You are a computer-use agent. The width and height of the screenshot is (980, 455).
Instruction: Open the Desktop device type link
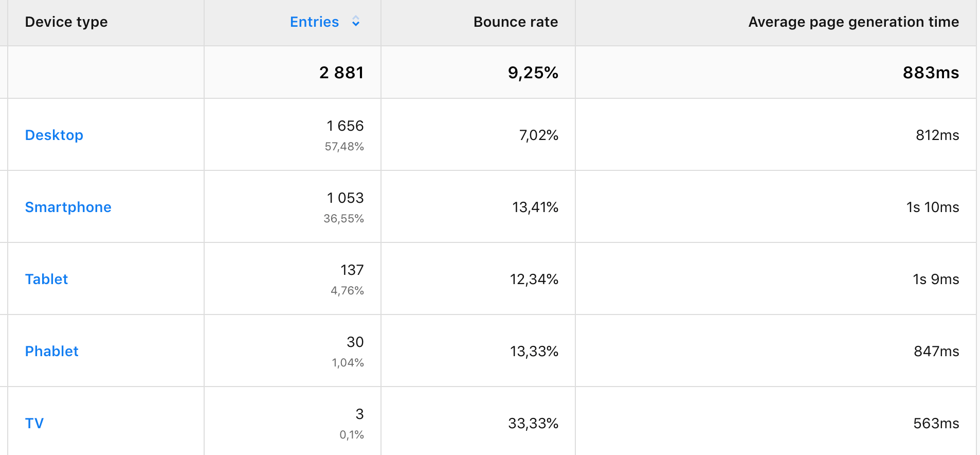[54, 135]
